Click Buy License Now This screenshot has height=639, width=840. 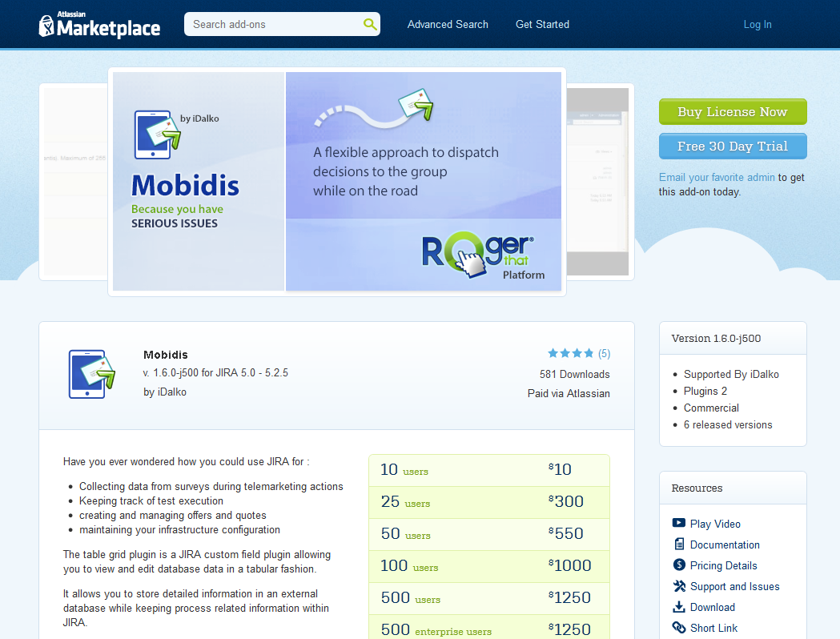click(x=732, y=111)
